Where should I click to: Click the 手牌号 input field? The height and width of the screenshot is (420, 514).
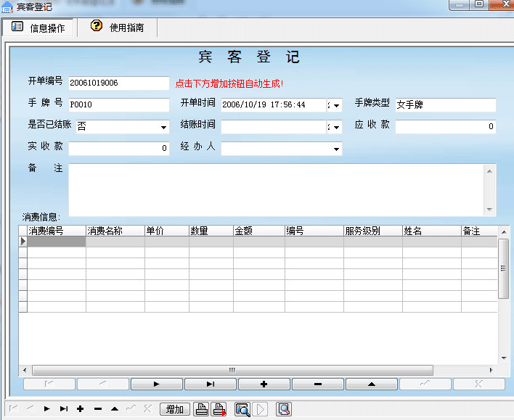[x=118, y=105]
